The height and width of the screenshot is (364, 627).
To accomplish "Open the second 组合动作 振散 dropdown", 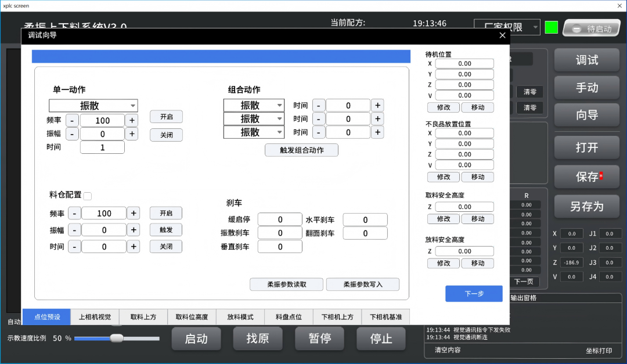I will tap(254, 119).
